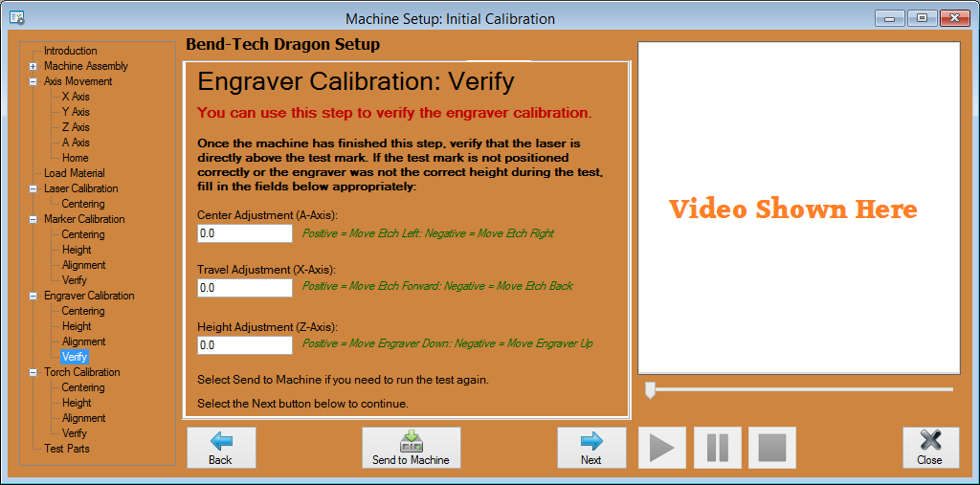Click the Back arrow button

[221, 448]
